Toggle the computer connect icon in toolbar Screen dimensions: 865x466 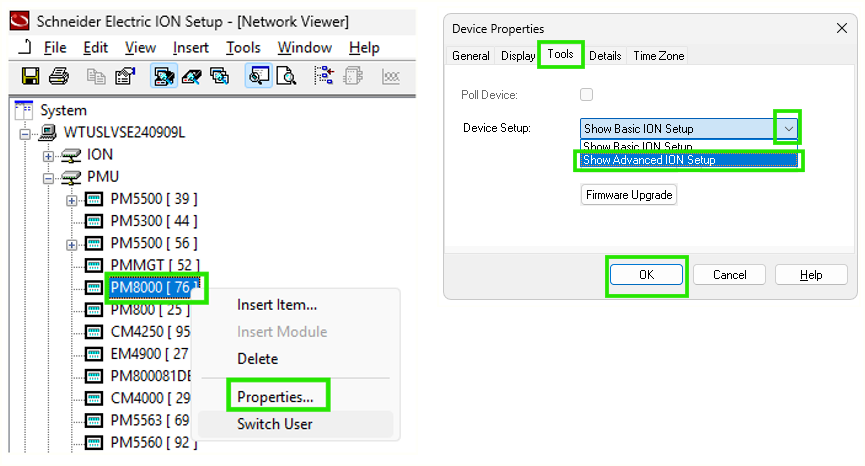point(164,76)
